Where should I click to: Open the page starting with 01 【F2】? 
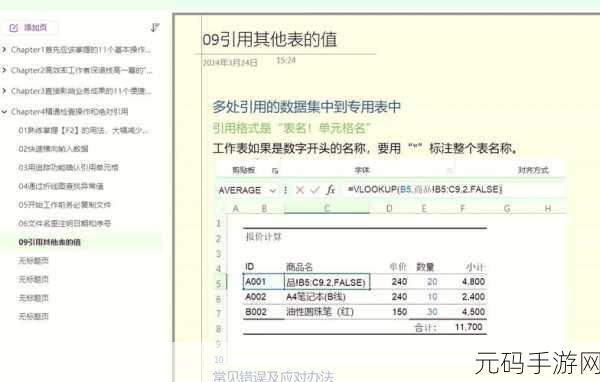(83, 131)
